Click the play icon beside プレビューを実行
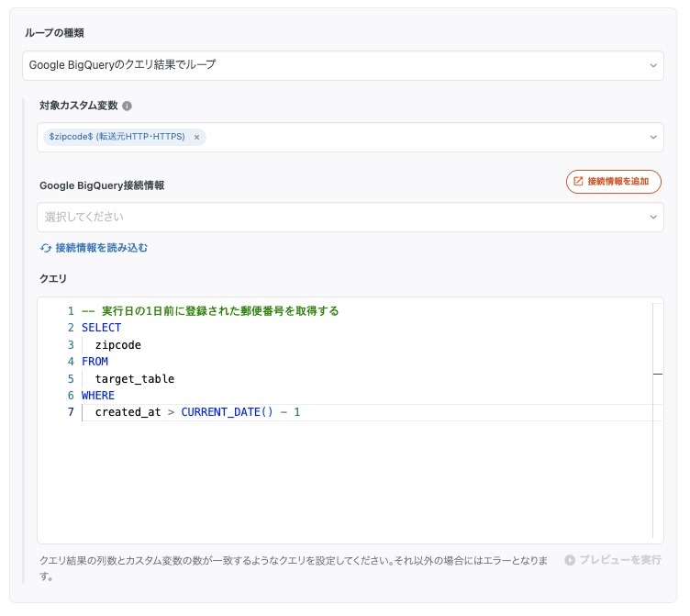Image resolution: width=690 pixels, height=616 pixels. (570, 559)
